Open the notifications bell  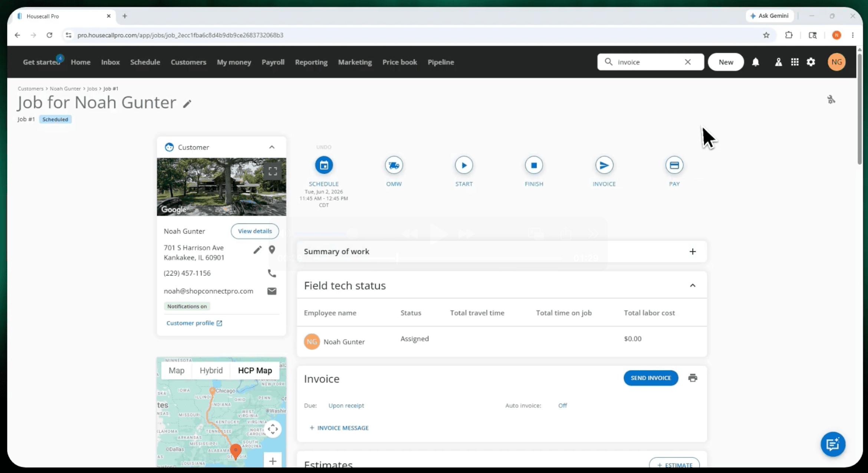[x=756, y=62]
